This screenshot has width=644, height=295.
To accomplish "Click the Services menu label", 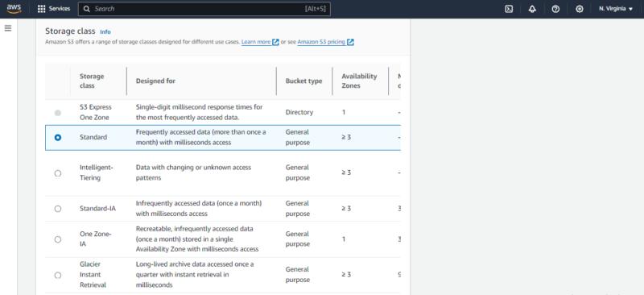I will (60, 9).
